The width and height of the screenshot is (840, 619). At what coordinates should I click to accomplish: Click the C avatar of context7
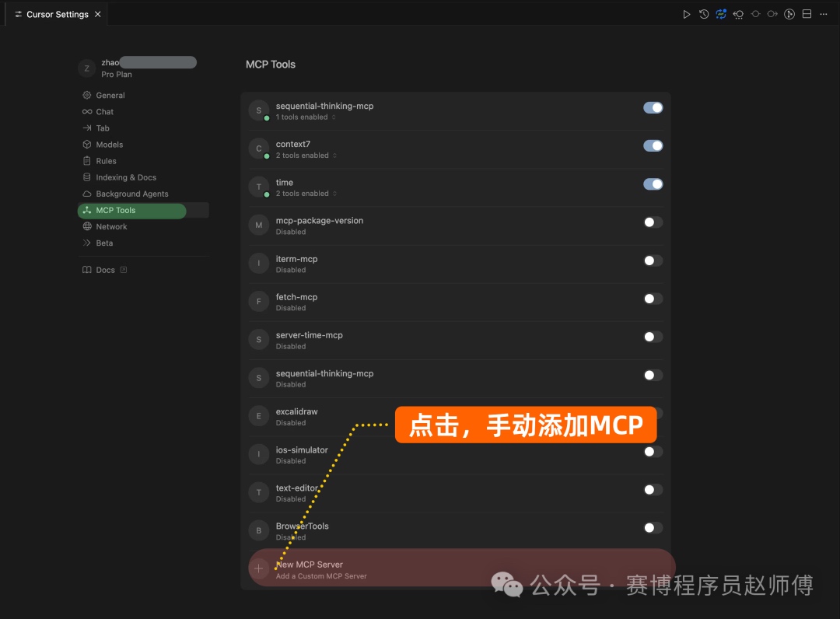259,149
